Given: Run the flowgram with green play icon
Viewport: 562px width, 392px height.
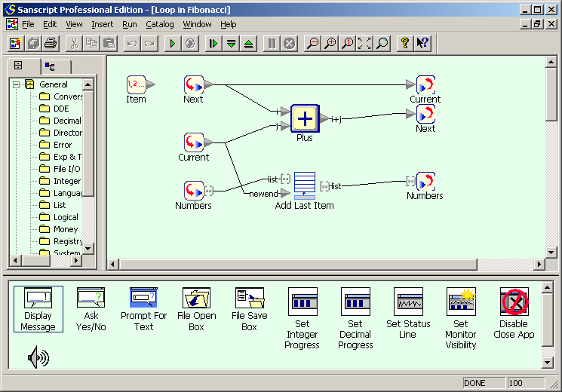Looking at the screenshot, I should pos(173,44).
